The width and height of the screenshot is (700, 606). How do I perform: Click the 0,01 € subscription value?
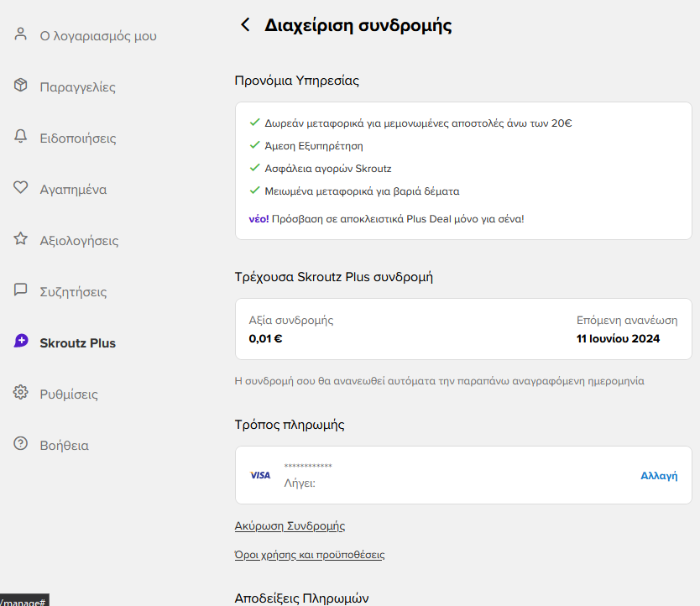pos(265,338)
